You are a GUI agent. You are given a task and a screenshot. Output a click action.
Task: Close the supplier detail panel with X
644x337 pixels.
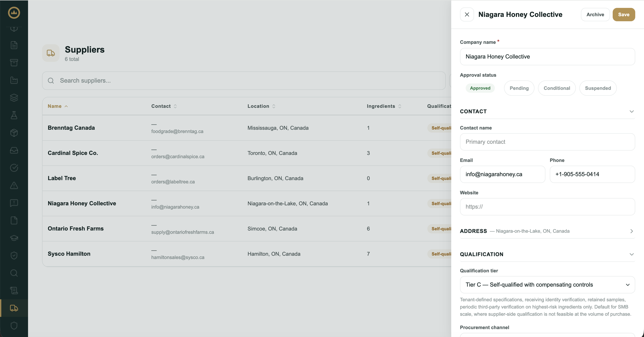[467, 14]
